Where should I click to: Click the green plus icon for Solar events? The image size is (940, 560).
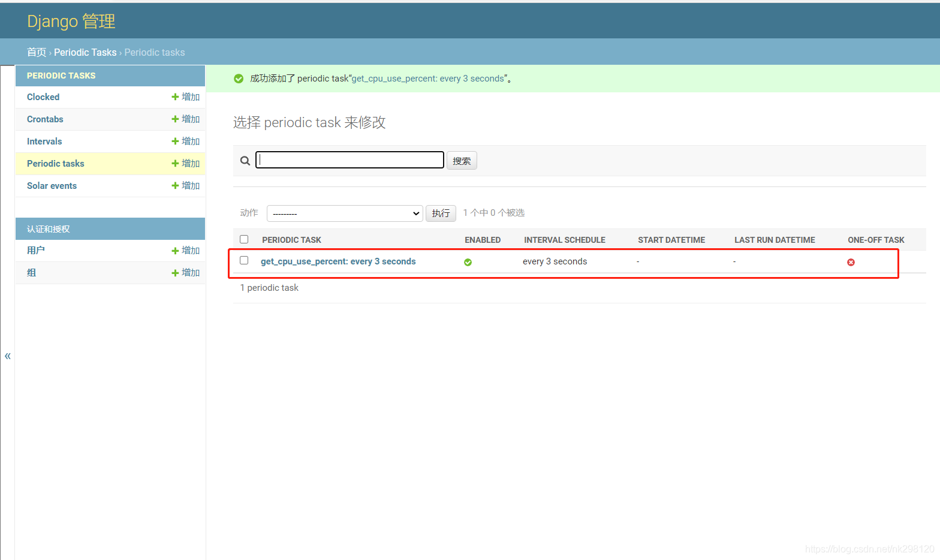[x=175, y=186]
